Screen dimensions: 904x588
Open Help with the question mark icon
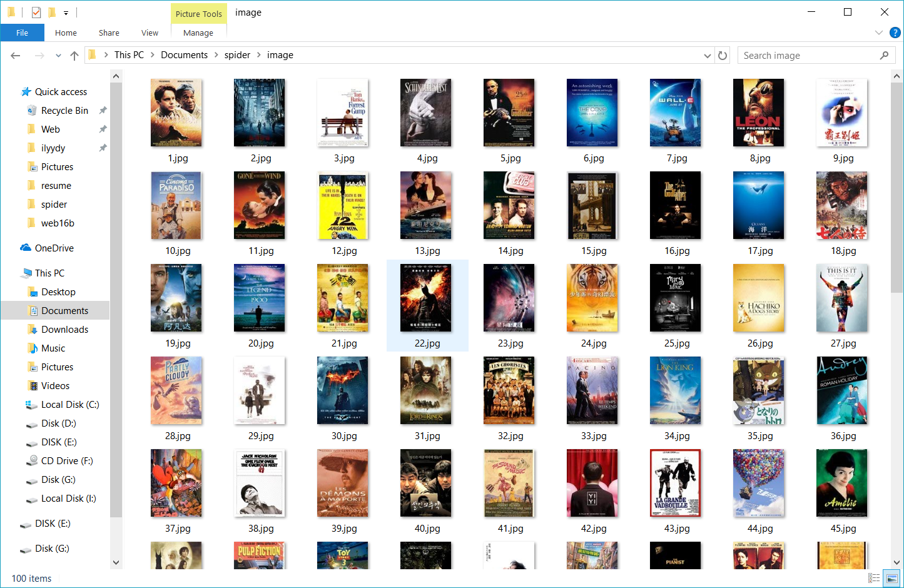coord(895,33)
